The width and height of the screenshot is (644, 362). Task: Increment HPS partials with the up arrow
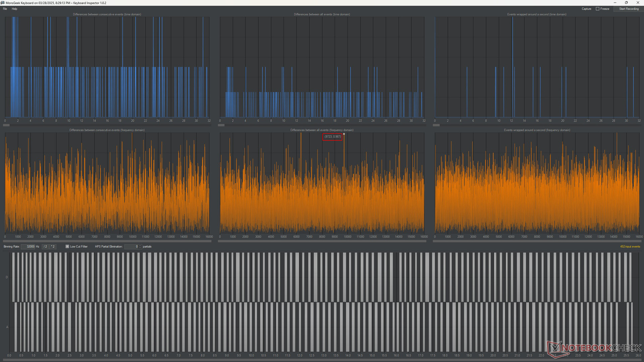coord(140,245)
